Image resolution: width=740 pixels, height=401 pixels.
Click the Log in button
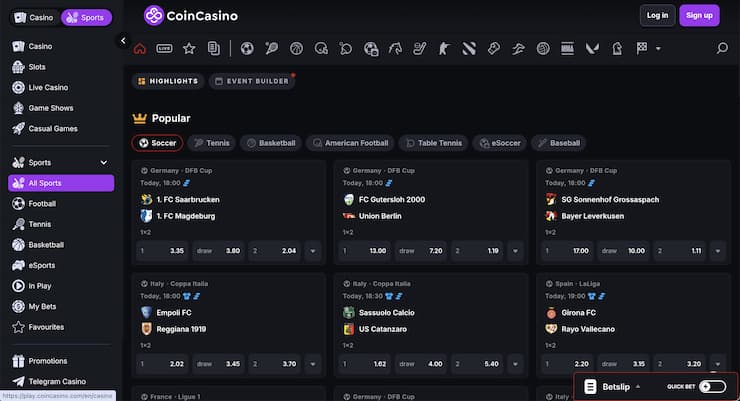tap(657, 16)
